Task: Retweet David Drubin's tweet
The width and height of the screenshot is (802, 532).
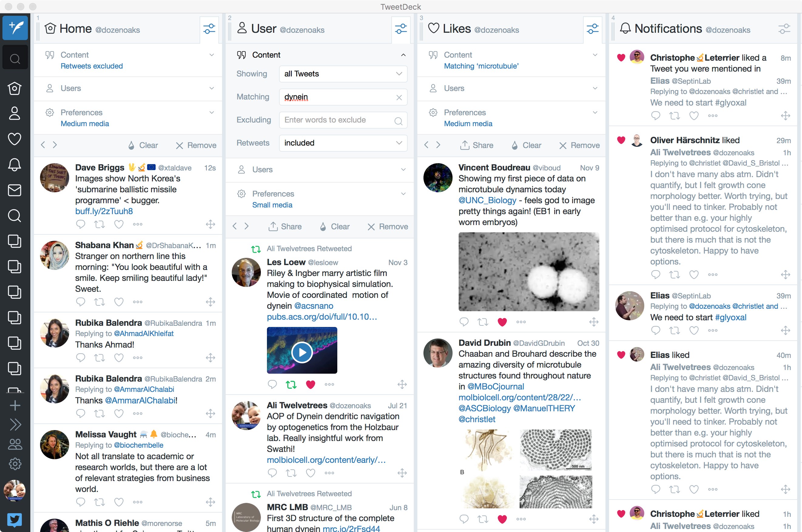Action: coord(483,519)
